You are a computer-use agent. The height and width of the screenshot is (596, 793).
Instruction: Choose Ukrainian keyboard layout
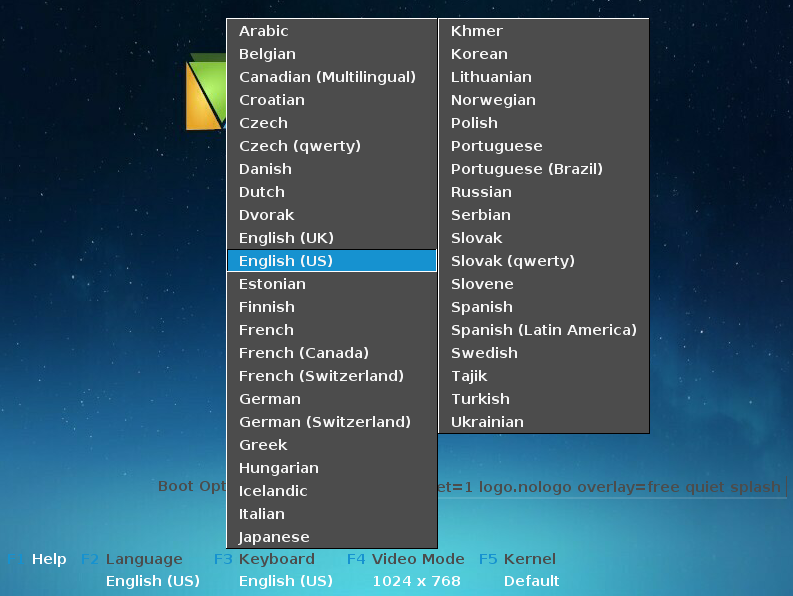[487, 422]
